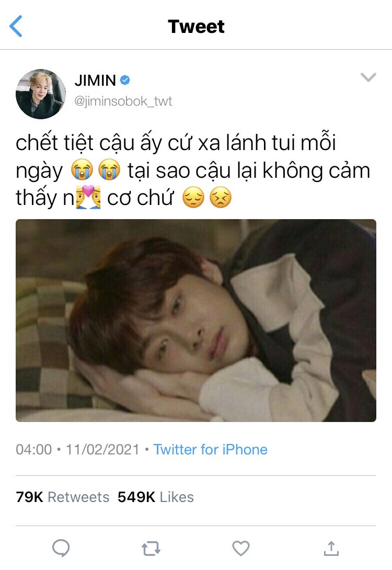View the 549K Likes list
Image resolution: width=392 pixels, height=570 pixels.
point(155,497)
